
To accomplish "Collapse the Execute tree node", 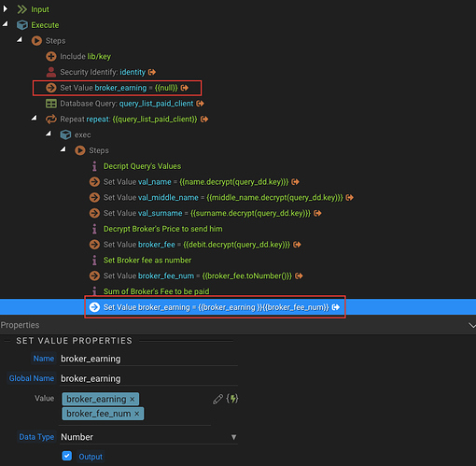I will tap(6, 24).
